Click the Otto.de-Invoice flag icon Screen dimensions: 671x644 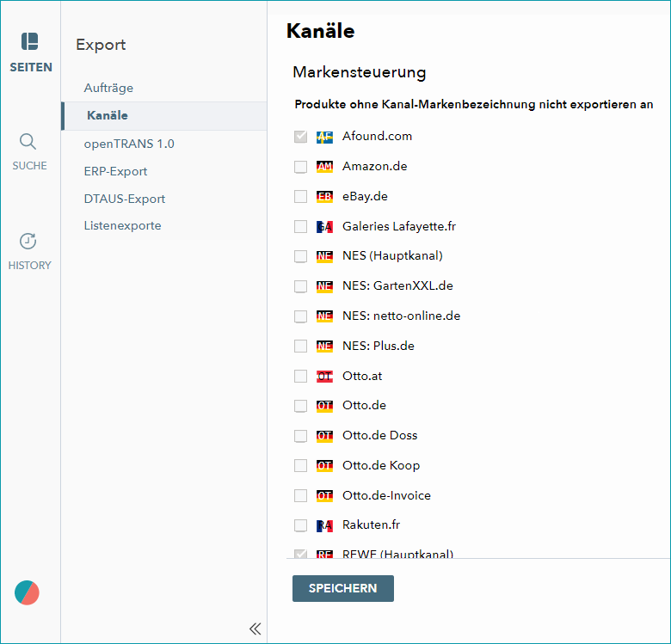click(324, 495)
